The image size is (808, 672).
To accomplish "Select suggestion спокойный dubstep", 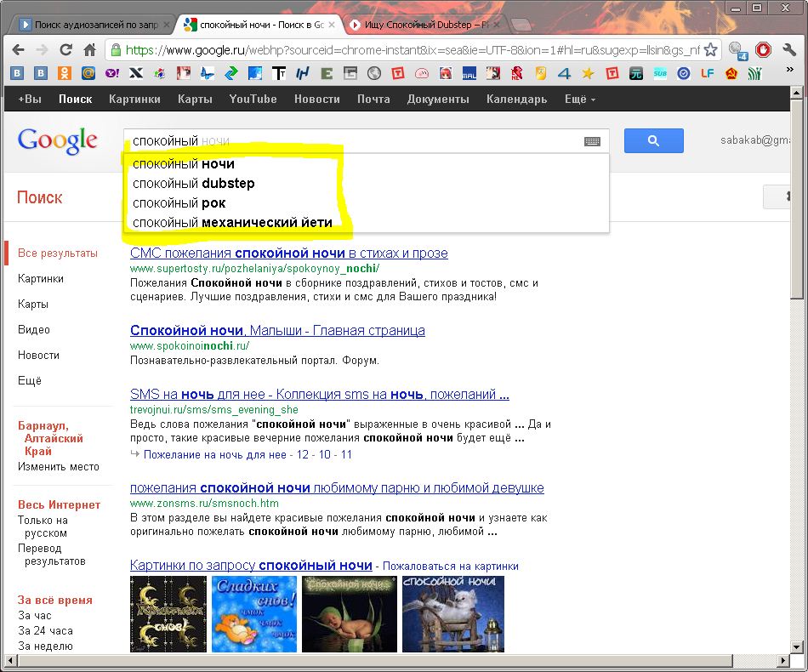I will click(366, 184).
